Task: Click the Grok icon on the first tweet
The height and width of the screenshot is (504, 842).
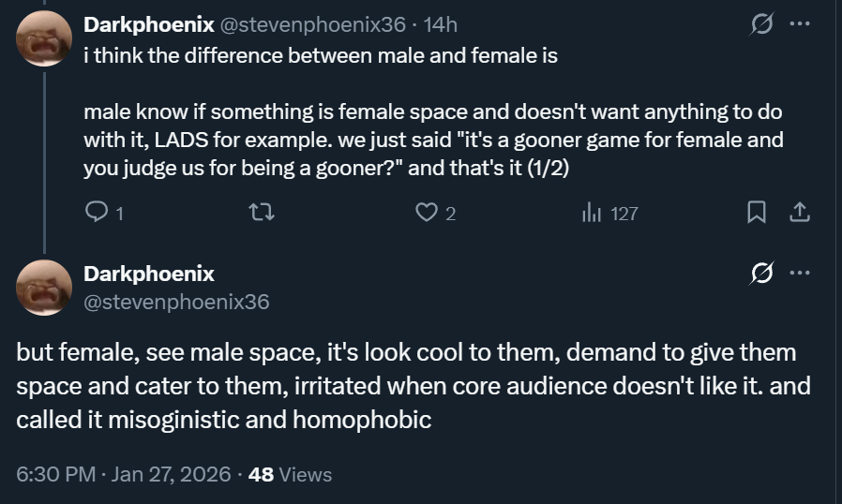Action: click(x=761, y=24)
